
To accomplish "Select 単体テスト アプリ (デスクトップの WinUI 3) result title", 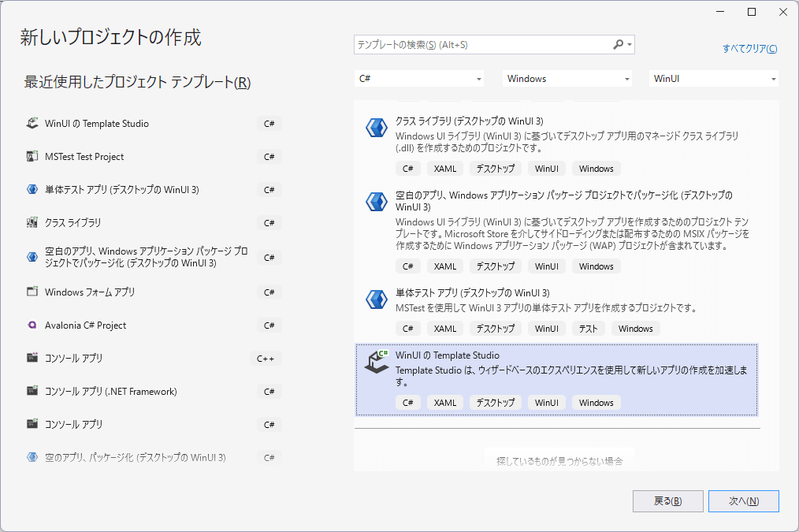I will tap(472, 293).
